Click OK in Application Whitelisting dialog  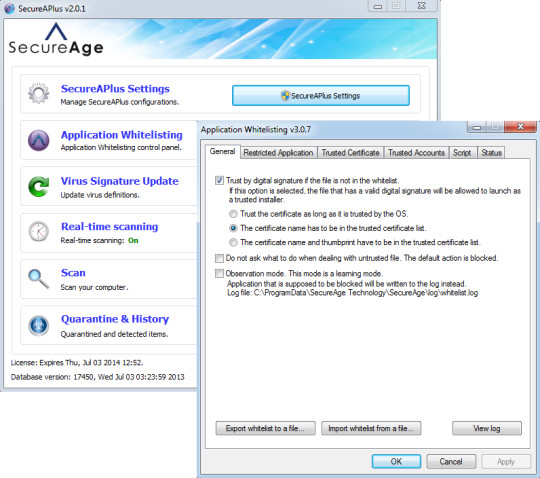tap(396, 461)
